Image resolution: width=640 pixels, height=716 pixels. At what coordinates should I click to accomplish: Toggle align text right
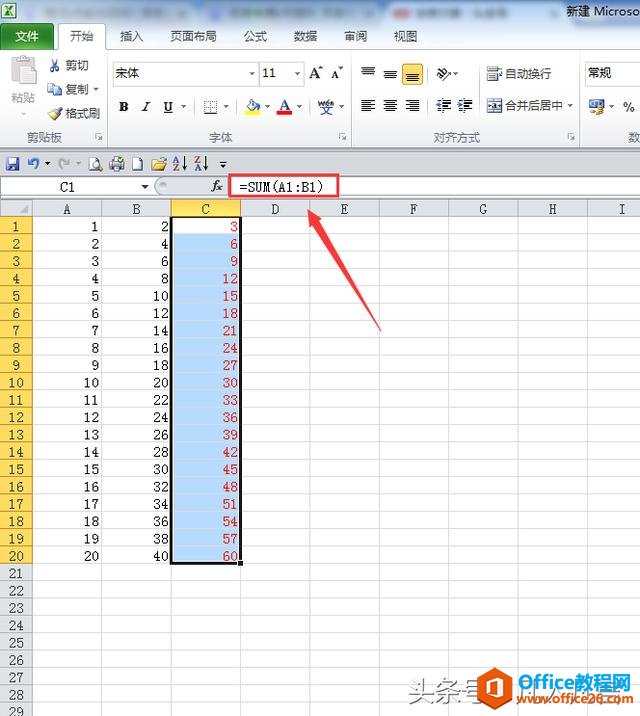412,105
